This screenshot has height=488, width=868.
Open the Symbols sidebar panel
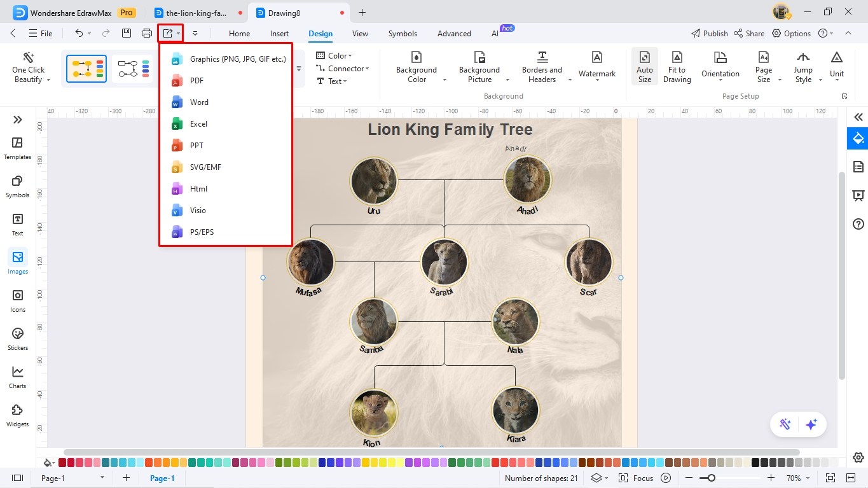(18, 186)
